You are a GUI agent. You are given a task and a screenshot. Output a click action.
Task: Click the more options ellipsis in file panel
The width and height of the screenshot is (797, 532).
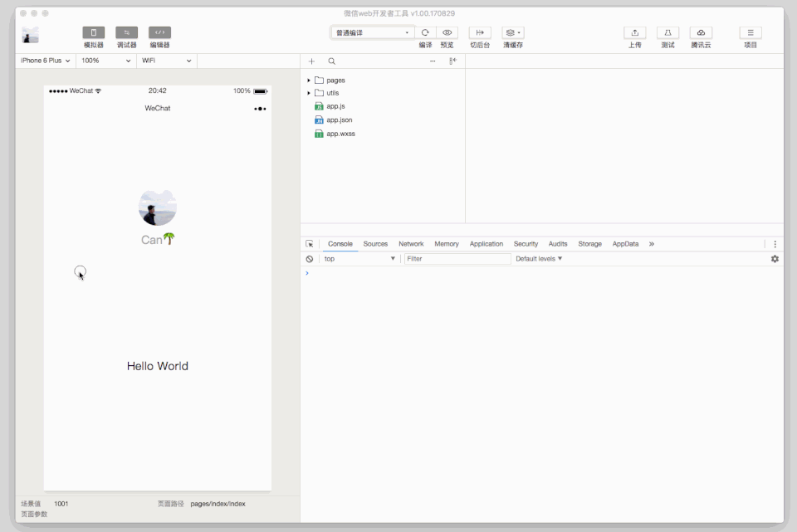point(433,61)
